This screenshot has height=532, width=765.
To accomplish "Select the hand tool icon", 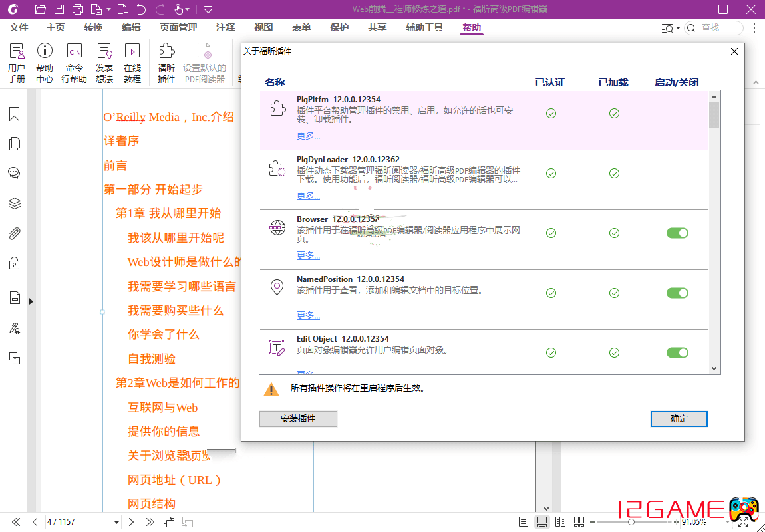I will tap(178, 9).
